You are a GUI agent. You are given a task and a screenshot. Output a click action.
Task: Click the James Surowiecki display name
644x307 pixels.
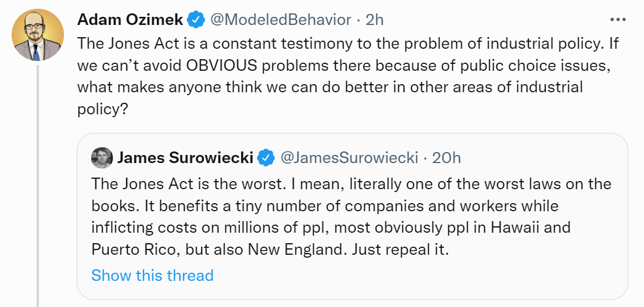coord(185,157)
